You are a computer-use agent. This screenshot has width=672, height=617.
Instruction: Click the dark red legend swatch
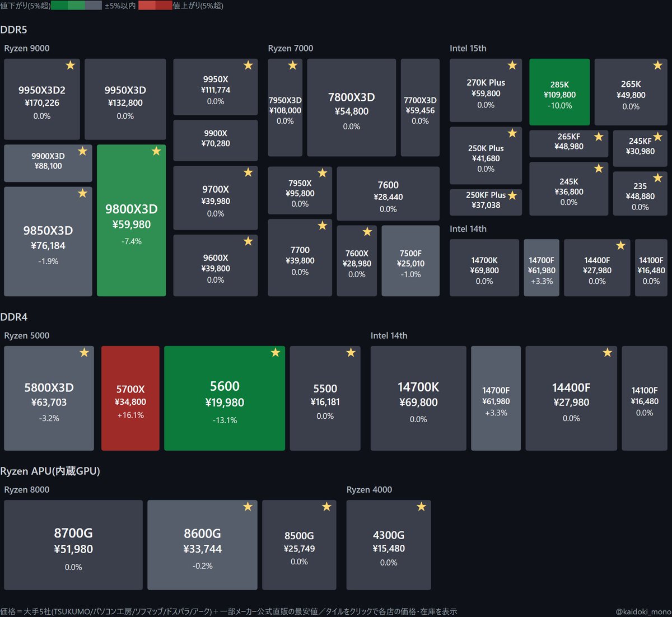164,6
